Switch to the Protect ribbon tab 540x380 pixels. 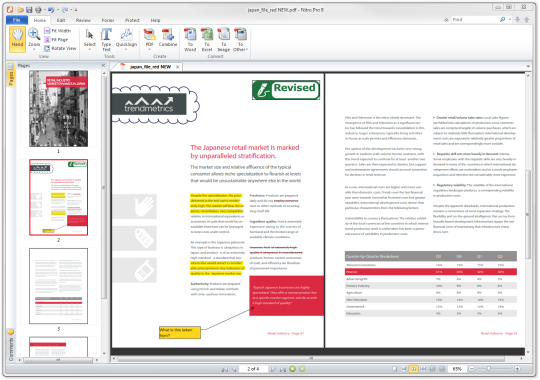tap(132, 20)
